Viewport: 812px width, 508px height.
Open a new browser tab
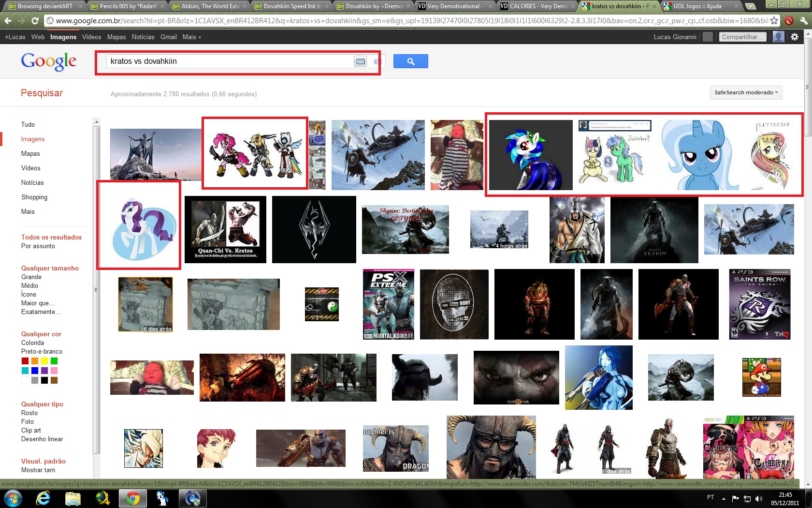750,6
